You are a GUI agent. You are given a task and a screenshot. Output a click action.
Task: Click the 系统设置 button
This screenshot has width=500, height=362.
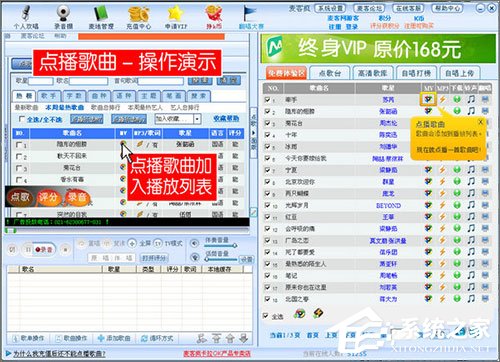point(330,8)
